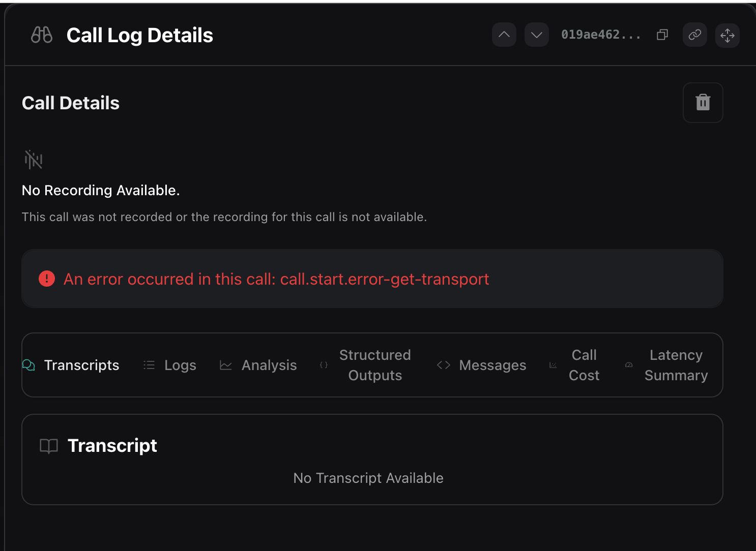The height and width of the screenshot is (551, 756).
Task: Click the binoculars icon beside Call Log Details
Action: 42,35
